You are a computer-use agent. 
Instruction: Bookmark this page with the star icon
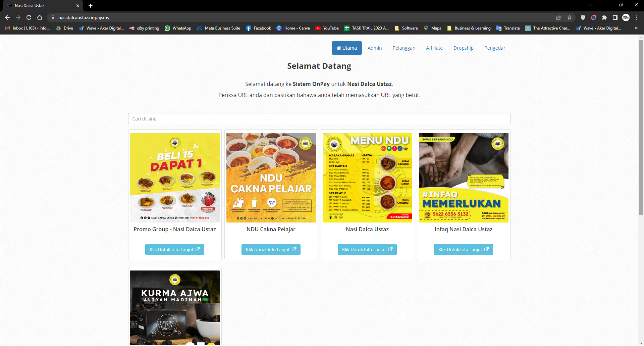pyautogui.click(x=570, y=17)
